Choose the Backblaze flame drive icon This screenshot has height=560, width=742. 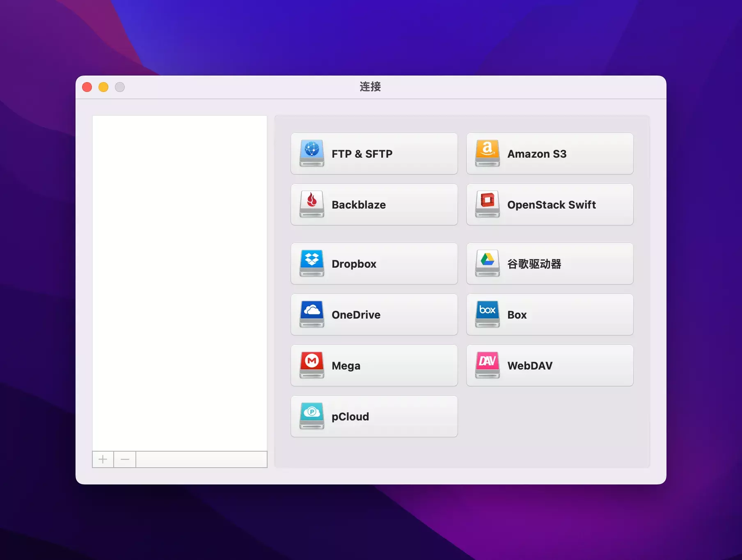point(312,204)
